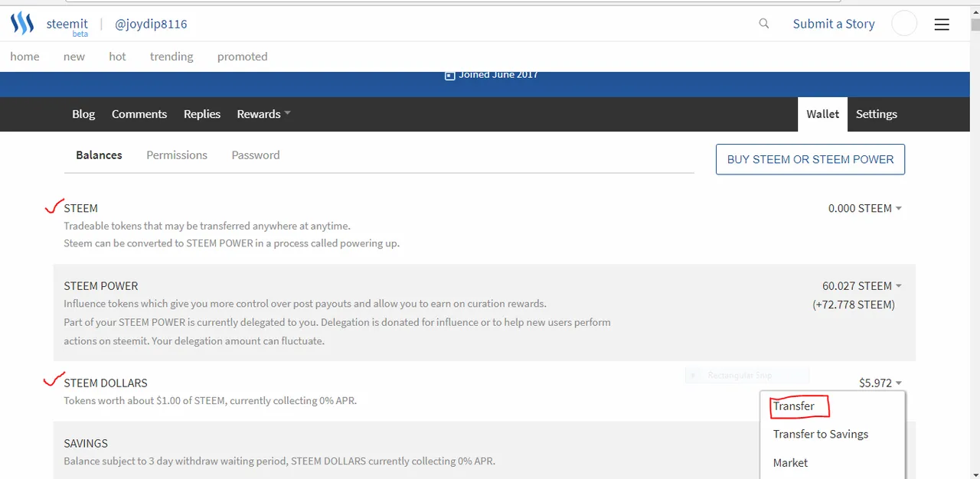Image resolution: width=980 pixels, height=479 pixels.
Task: Click the SAVINGS heading text
Action: click(x=86, y=443)
